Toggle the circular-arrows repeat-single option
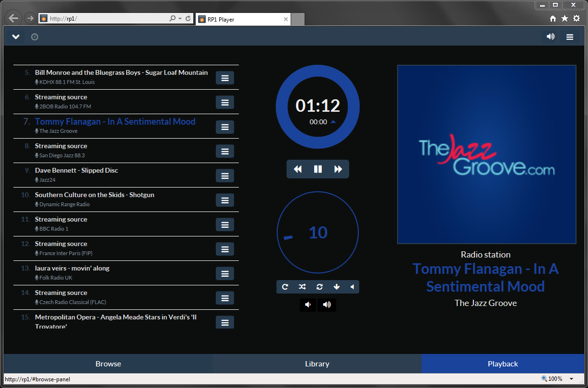Image resolution: width=588 pixels, height=388 pixels. point(319,287)
